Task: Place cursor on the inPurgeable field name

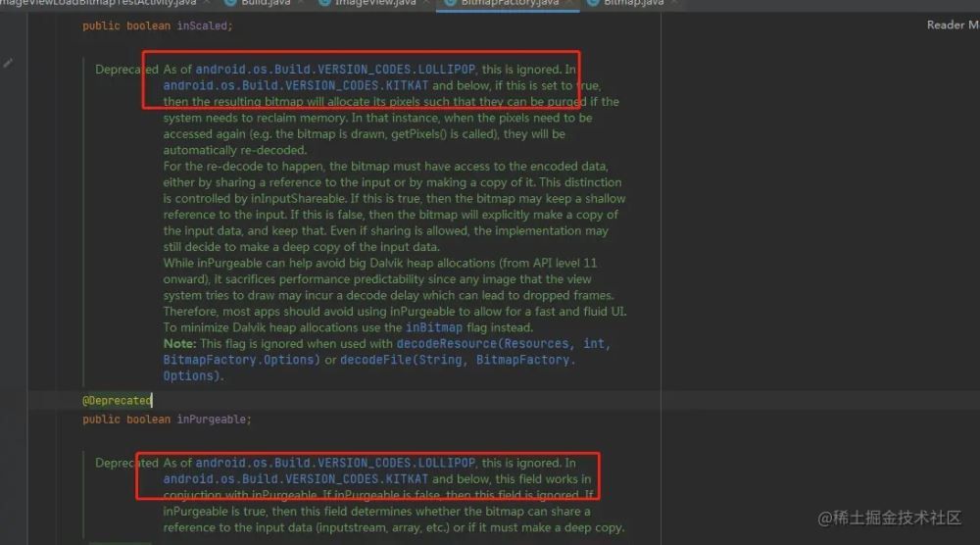Action: pyautogui.click(x=213, y=420)
